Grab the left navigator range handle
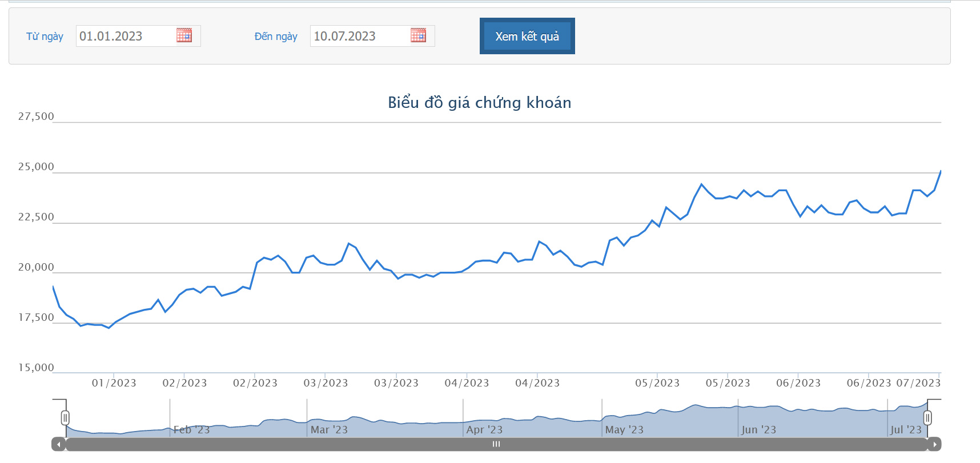The height and width of the screenshot is (463, 980). (x=65, y=418)
